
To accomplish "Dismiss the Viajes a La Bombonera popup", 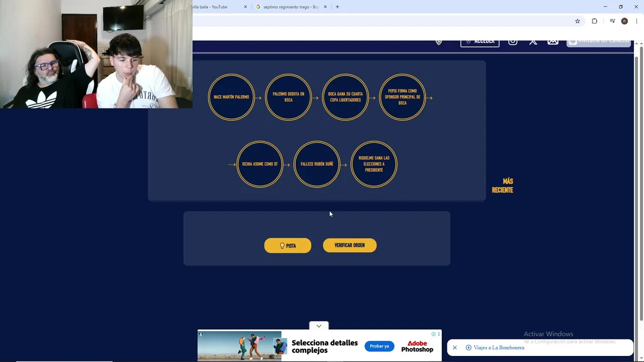I will [x=455, y=348].
